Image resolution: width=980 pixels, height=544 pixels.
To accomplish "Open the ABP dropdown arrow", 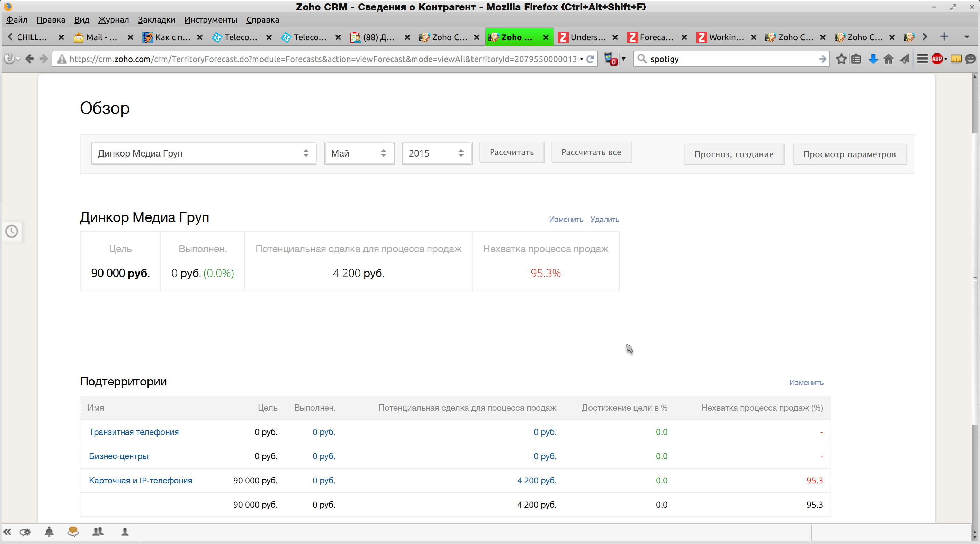I will tap(946, 59).
